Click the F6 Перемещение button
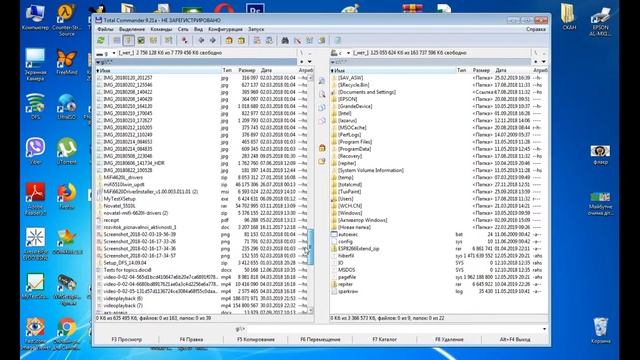The image size is (640, 360). [320, 339]
